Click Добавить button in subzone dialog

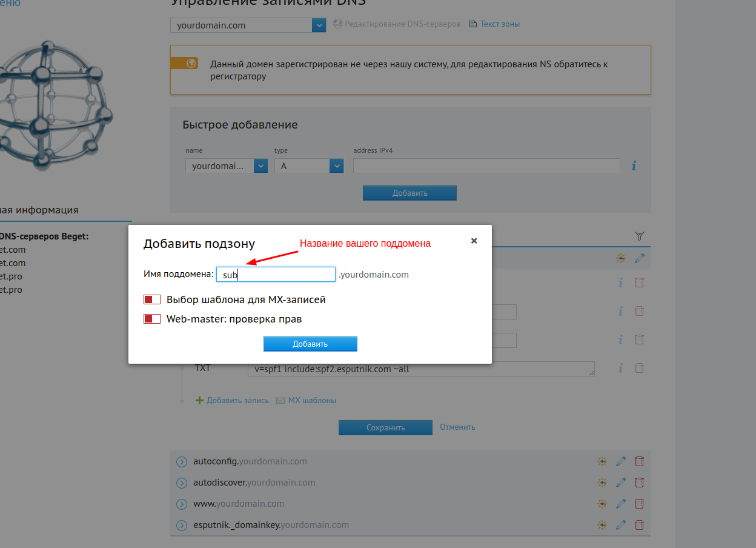(x=310, y=344)
